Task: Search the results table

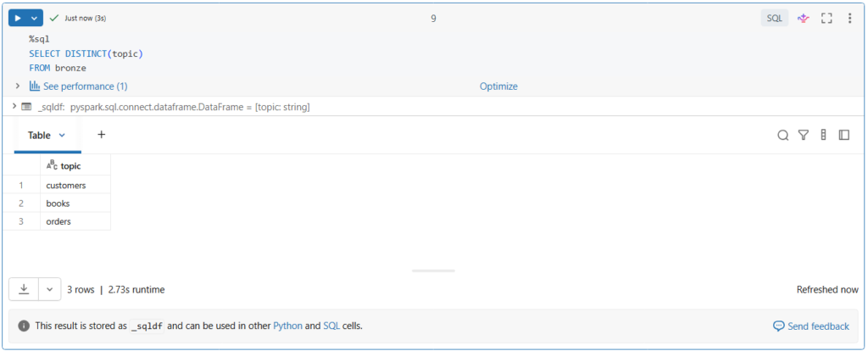Action: click(x=783, y=135)
